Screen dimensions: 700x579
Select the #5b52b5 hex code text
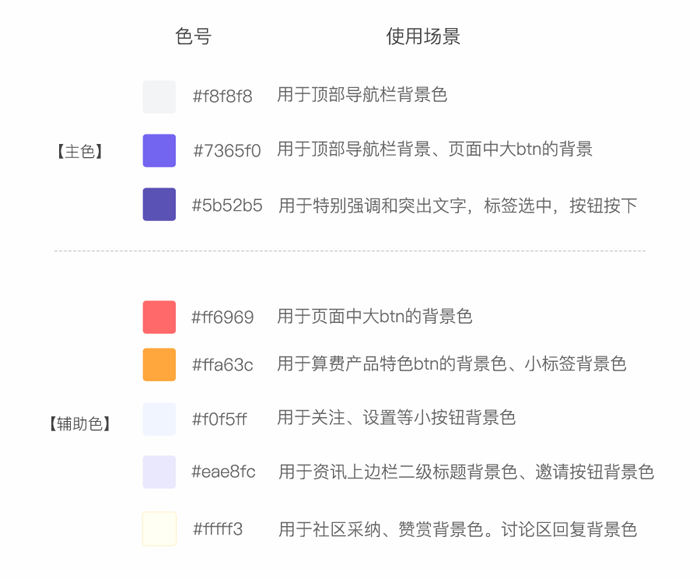(227, 206)
